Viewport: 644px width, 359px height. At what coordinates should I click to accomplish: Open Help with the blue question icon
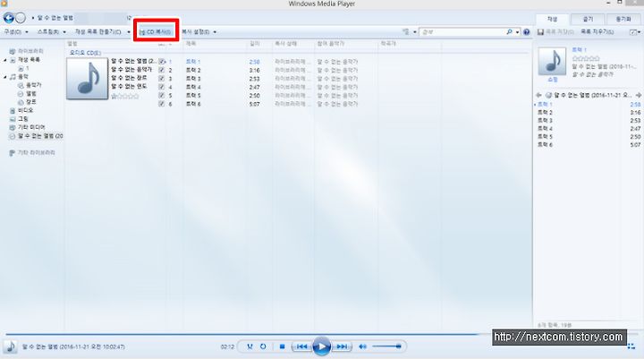point(526,31)
